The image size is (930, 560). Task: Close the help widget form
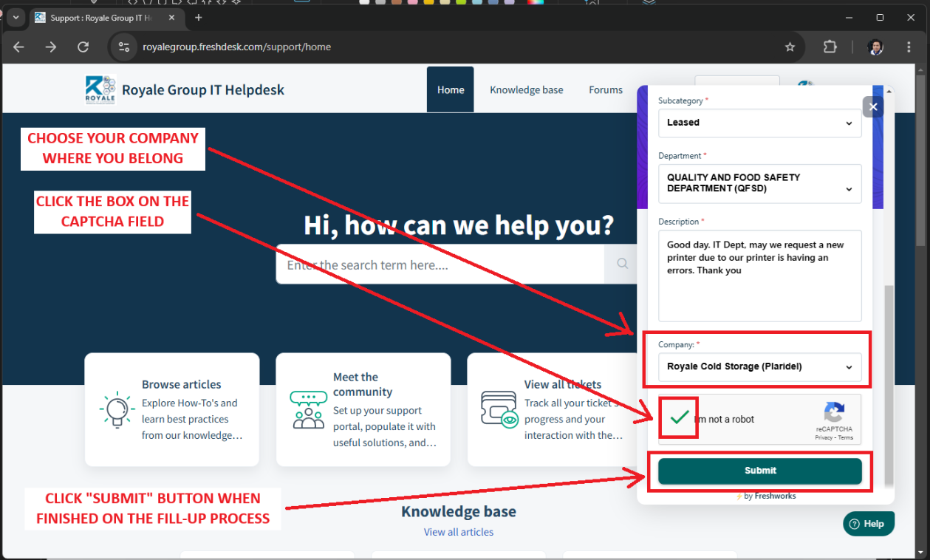point(873,107)
